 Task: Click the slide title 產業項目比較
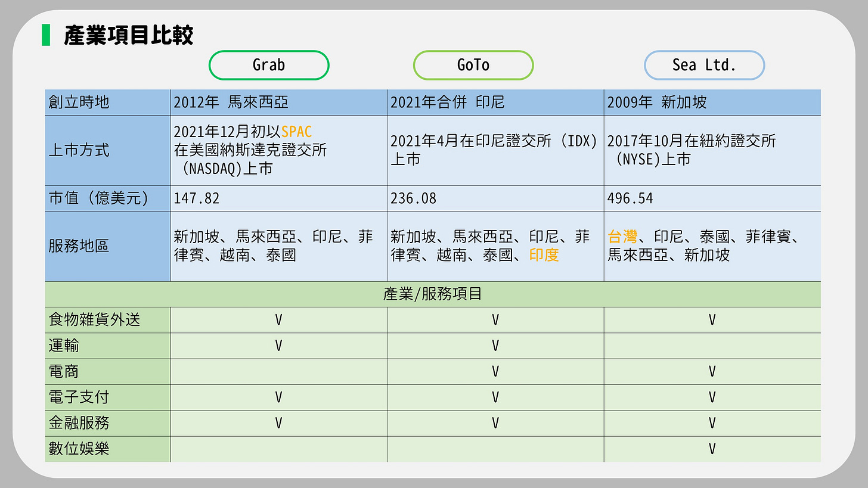[129, 36]
